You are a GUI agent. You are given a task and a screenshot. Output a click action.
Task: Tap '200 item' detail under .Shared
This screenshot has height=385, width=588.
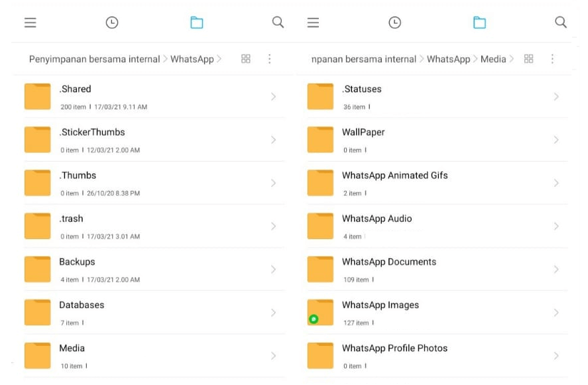tap(73, 107)
